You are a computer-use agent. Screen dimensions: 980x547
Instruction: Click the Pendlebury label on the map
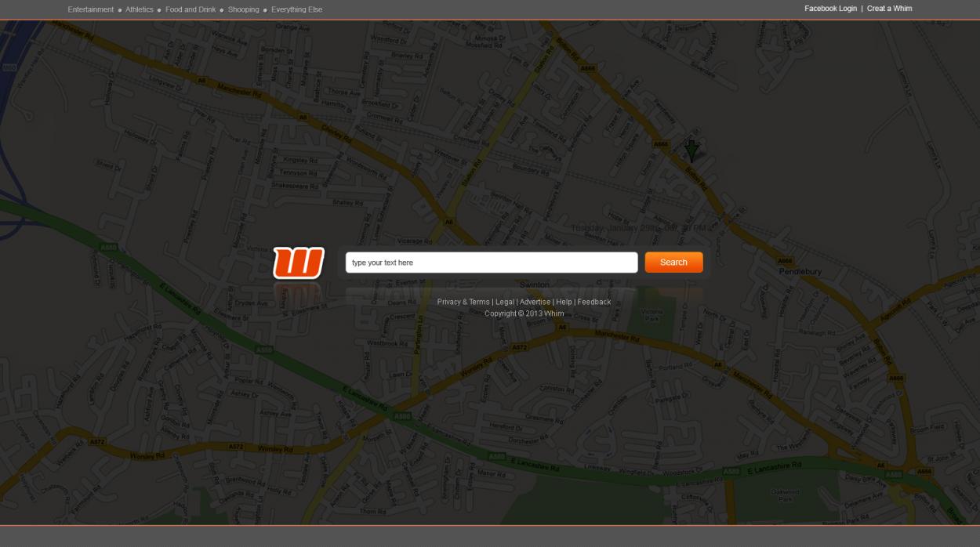(x=800, y=272)
